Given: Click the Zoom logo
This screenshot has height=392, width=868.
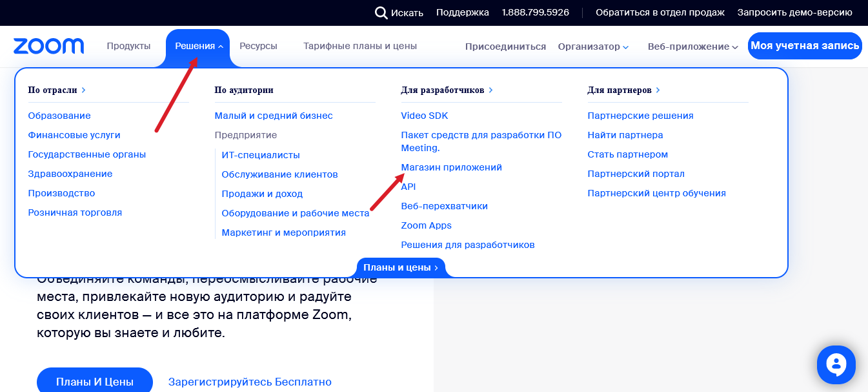Looking at the screenshot, I should coord(48,46).
